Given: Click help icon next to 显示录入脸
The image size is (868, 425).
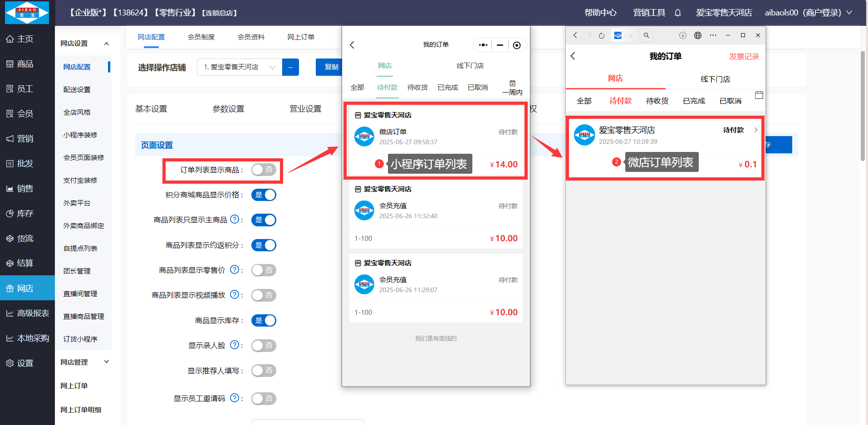Looking at the screenshot, I should pos(235,345).
